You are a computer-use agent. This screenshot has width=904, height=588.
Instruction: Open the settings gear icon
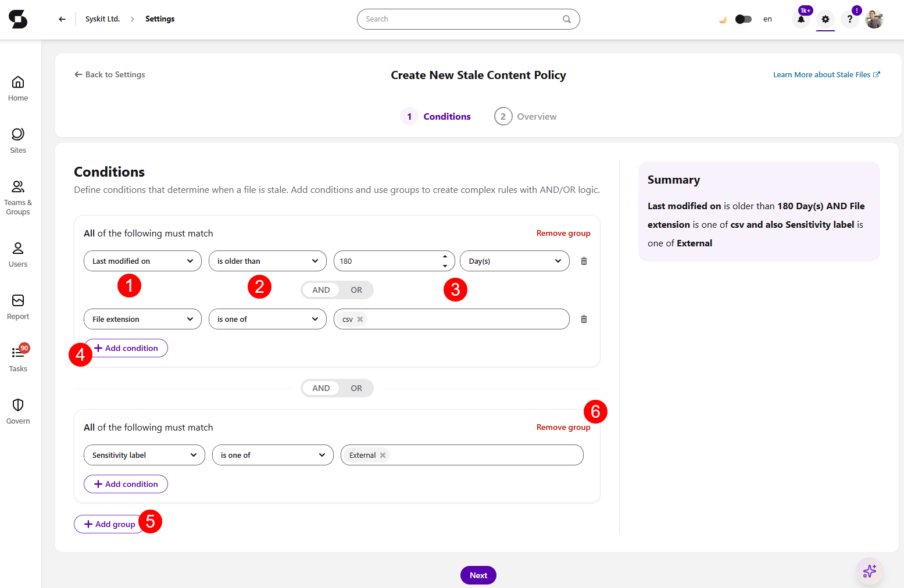[826, 19]
